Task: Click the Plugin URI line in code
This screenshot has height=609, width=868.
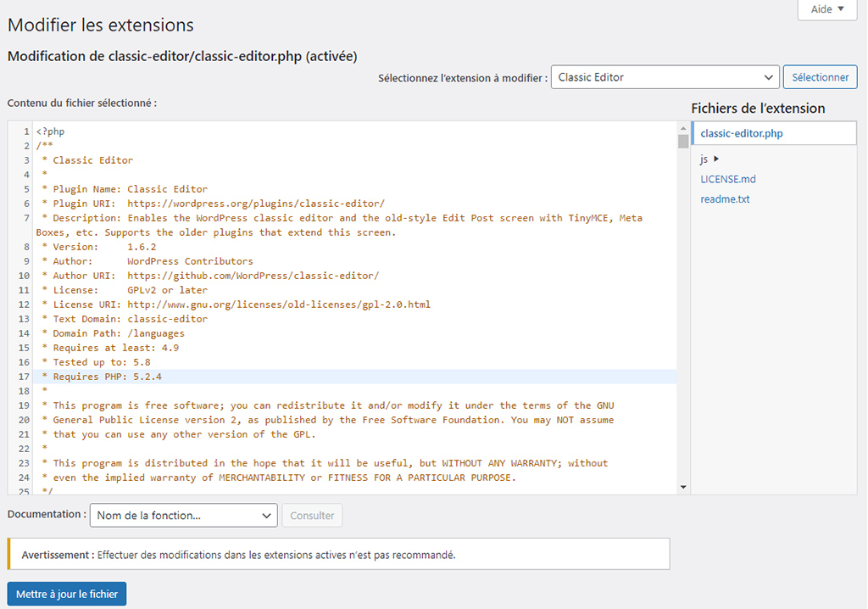Action: coord(212,204)
